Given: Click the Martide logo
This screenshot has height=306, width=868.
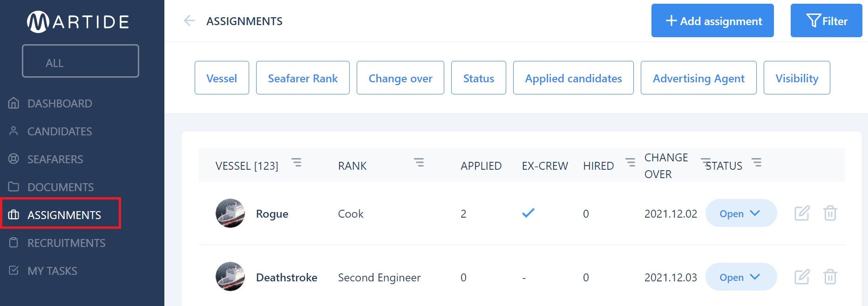Looking at the screenshot, I should 78,22.
